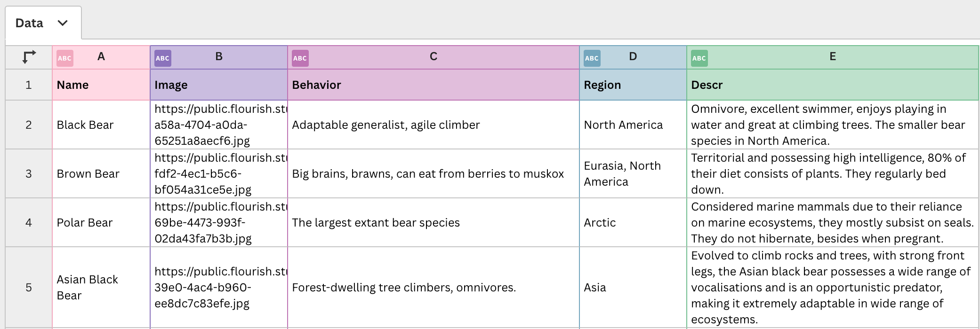Click the ABC type icon in column E
The height and width of the screenshot is (329, 980).
click(699, 58)
